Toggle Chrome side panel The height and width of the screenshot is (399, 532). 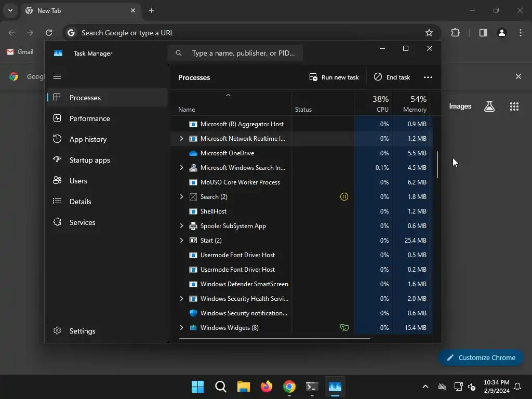pyautogui.click(x=483, y=33)
